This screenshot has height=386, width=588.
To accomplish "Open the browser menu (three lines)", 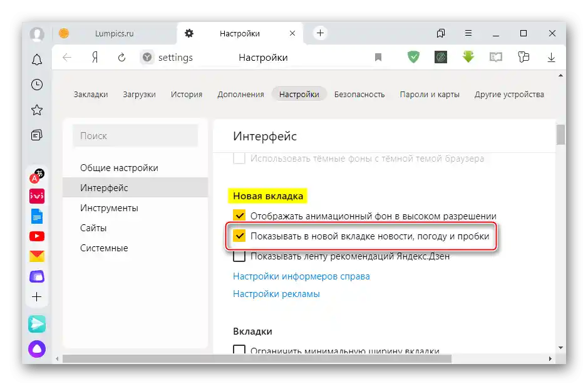I will [468, 33].
